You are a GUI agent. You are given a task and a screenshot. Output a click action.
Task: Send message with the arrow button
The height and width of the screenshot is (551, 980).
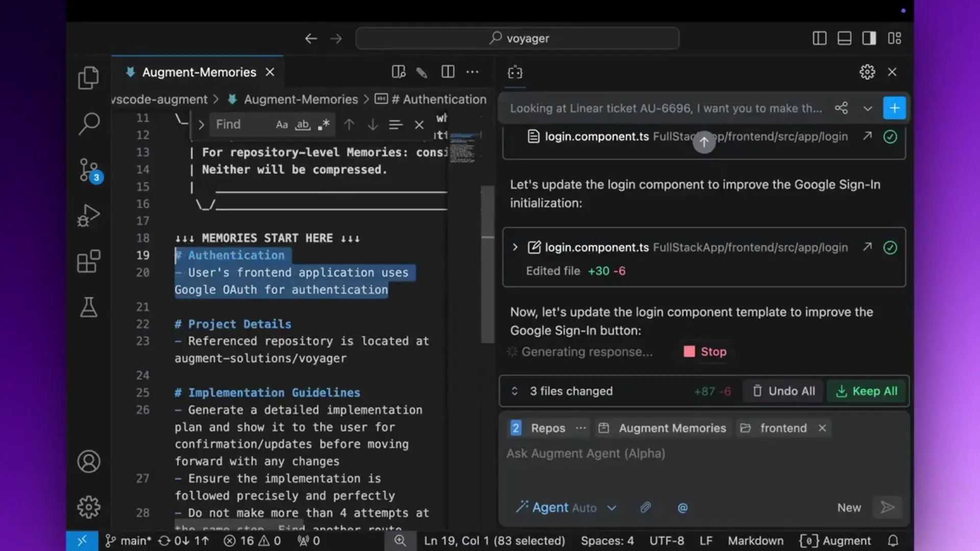click(x=888, y=507)
